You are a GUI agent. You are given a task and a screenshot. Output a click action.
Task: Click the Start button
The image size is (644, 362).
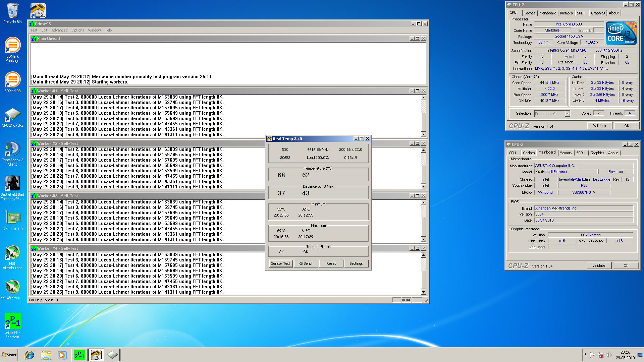point(9,355)
